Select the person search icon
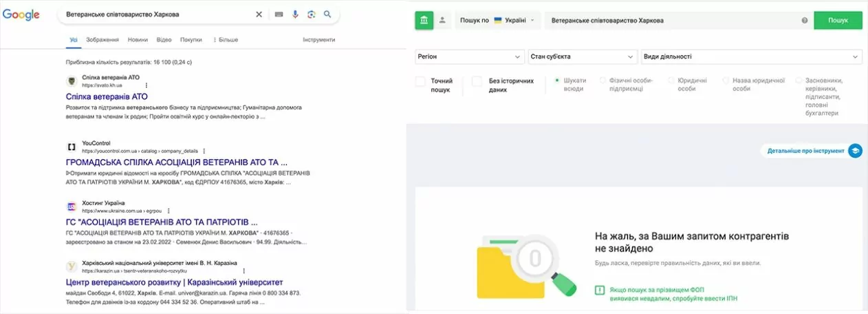The height and width of the screenshot is (314, 868). (x=442, y=21)
